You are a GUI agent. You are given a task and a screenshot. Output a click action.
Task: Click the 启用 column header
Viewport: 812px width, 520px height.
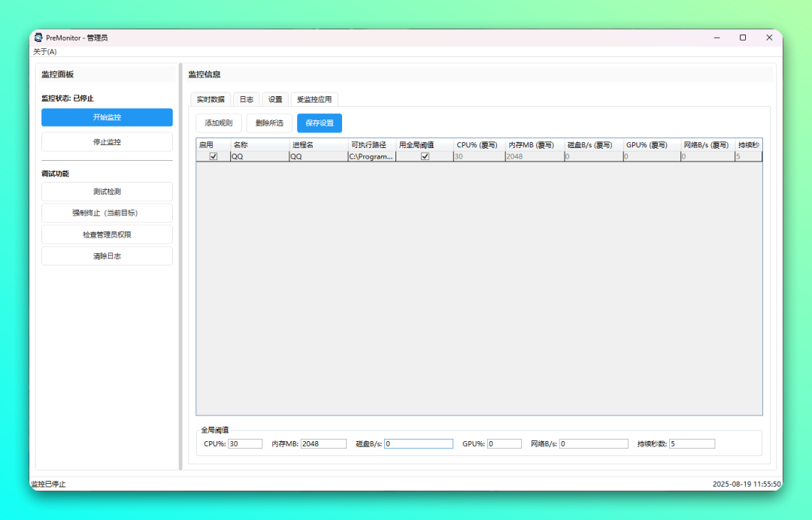click(x=214, y=145)
